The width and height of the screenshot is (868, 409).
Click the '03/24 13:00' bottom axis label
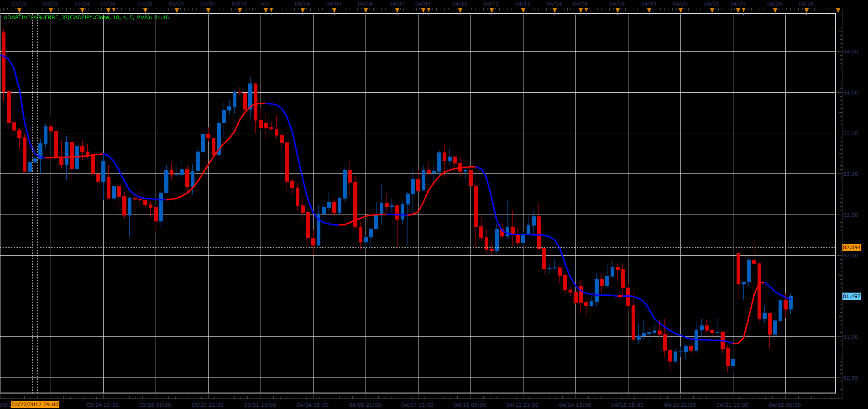103,405
